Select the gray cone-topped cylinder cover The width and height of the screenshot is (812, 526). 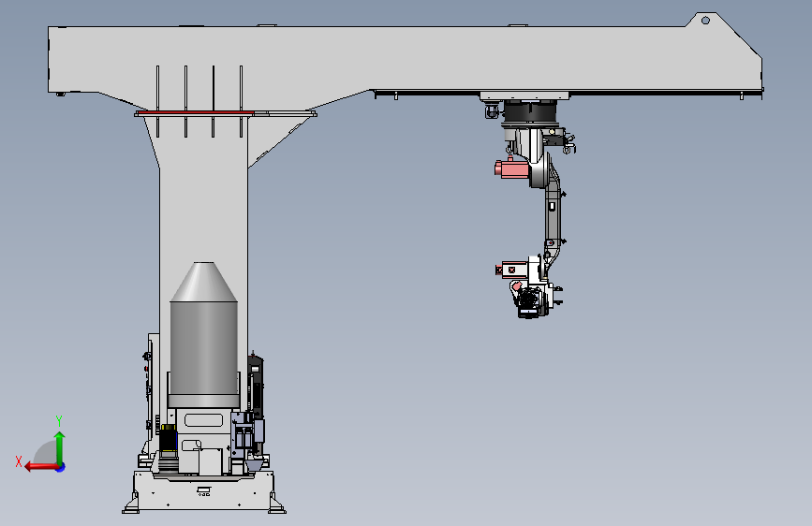(x=203, y=334)
